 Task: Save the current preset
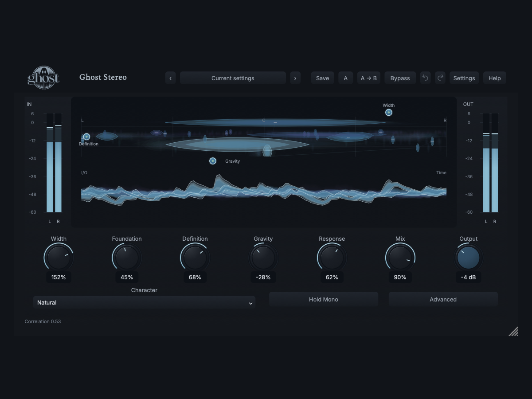click(x=322, y=78)
